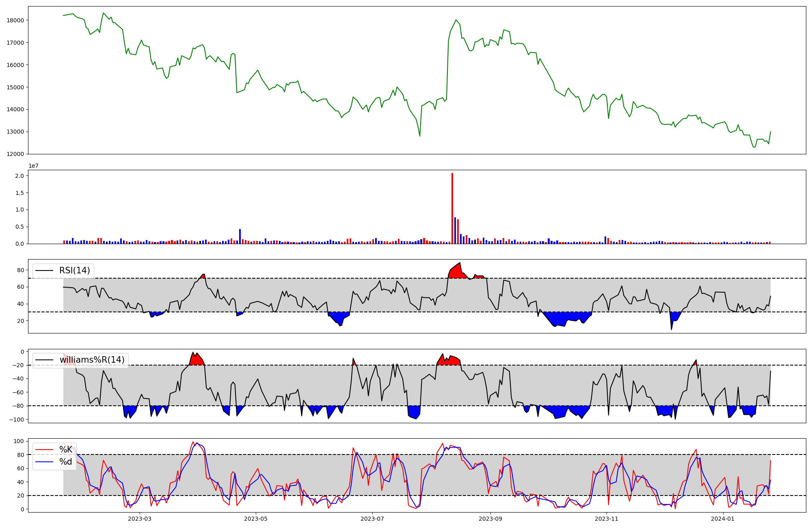This screenshot has height=528, width=812.
Task: Click the 12000 price axis label
Action: click(16, 154)
